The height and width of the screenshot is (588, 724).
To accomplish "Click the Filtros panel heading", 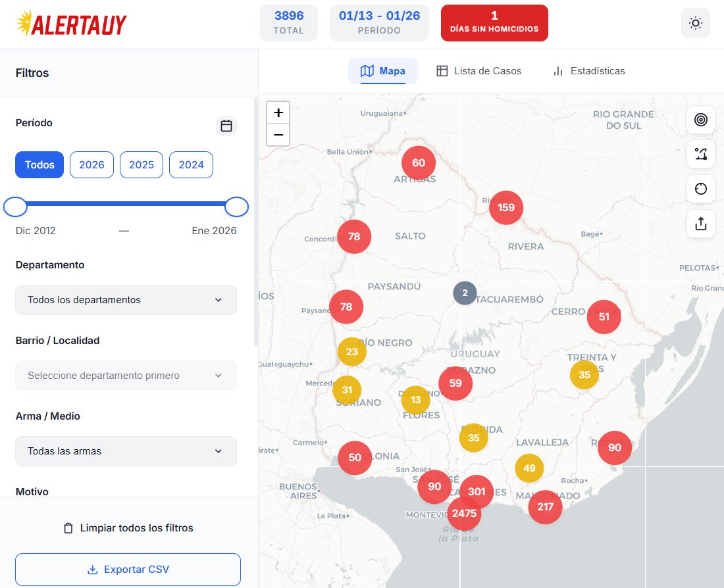I will pyautogui.click(x=32, y=73).
